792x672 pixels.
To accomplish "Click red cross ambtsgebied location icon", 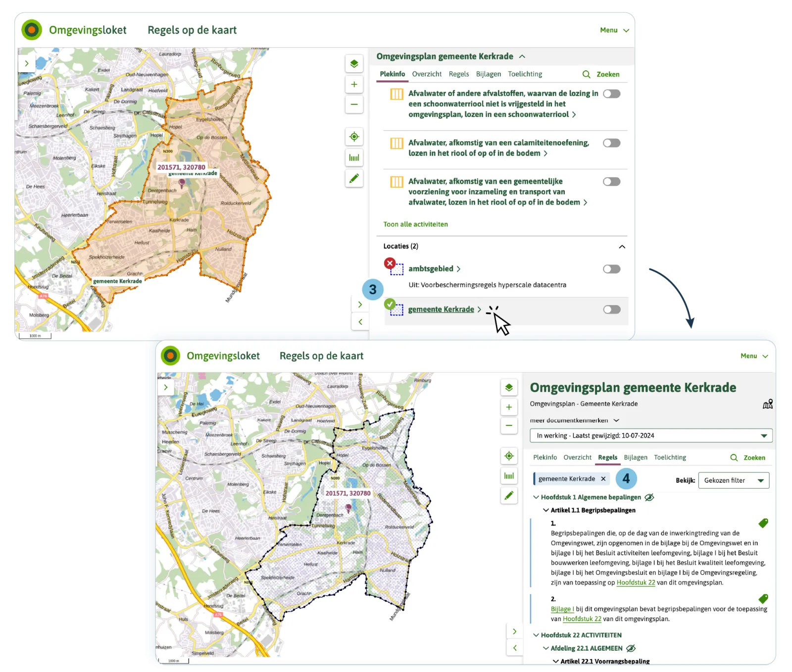I will pos(390,263).
